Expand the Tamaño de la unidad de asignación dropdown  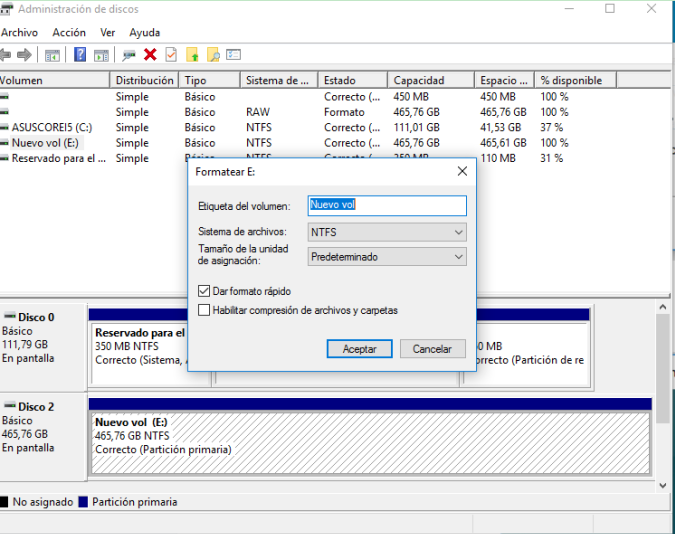click(387, 257)
